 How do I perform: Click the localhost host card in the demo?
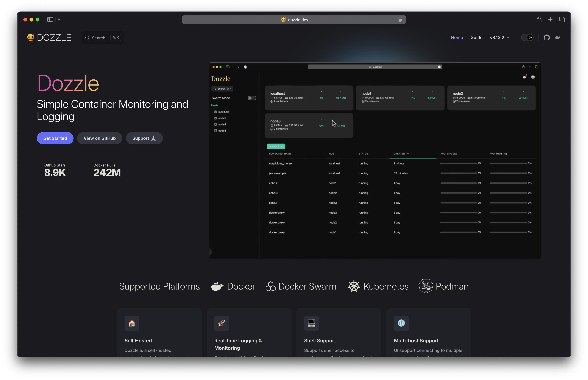click(x=309, y=98)
